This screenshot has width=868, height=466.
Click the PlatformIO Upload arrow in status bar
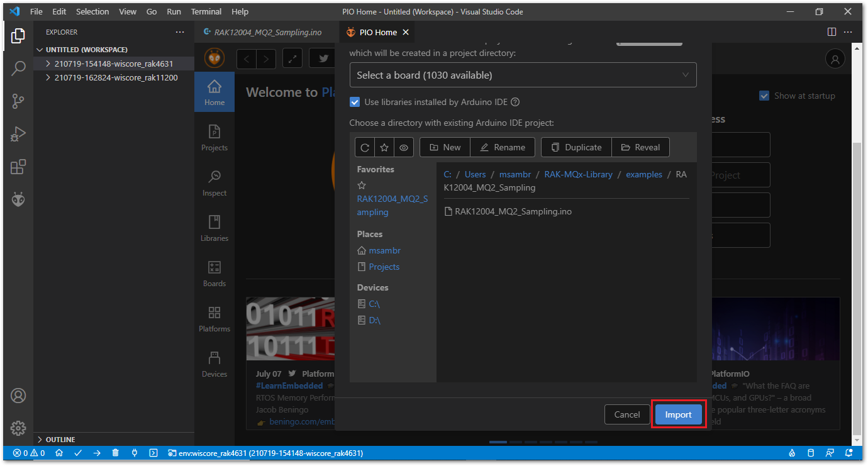pyautogui.click(x=97, y=453)
